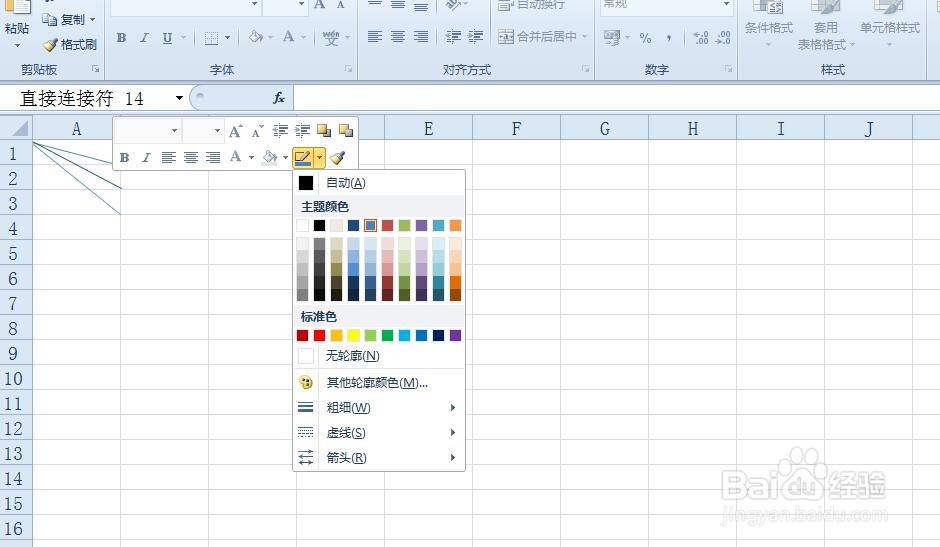Pick the red standard color swatch
This screenshot has width=940, height=547.
[x=320, y=335]
